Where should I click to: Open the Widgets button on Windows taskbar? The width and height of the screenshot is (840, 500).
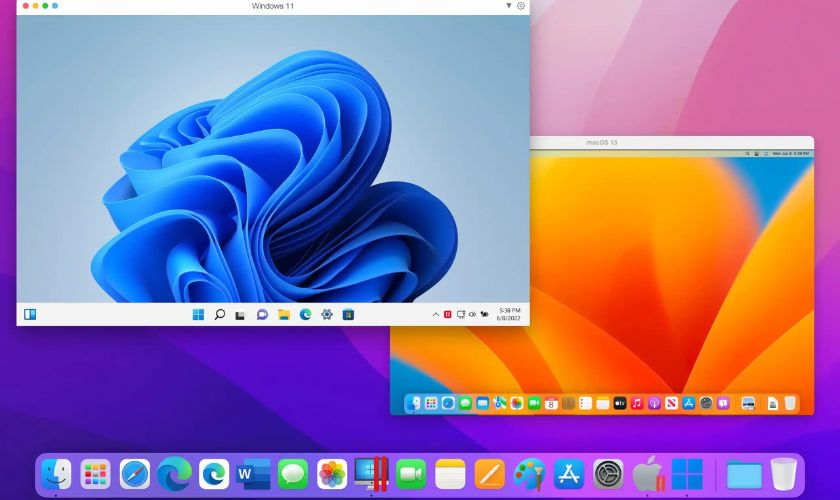coord(30,315)
